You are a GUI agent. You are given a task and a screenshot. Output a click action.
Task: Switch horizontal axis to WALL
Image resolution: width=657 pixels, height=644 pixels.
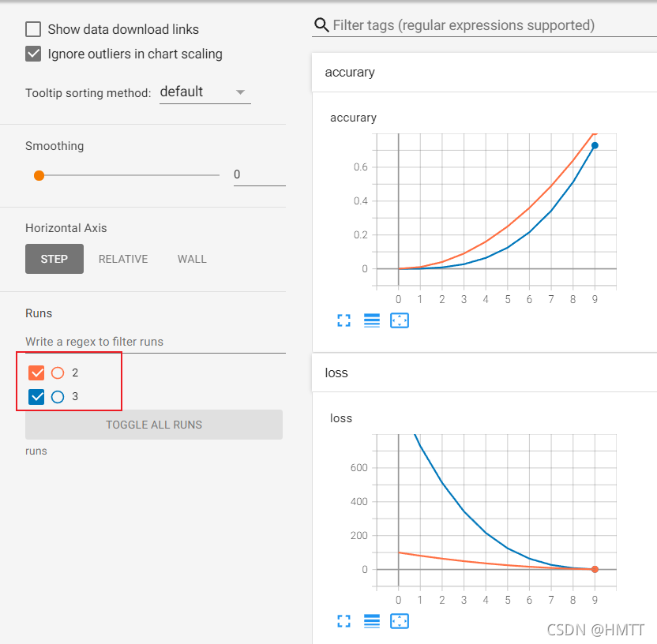(192, 259)
